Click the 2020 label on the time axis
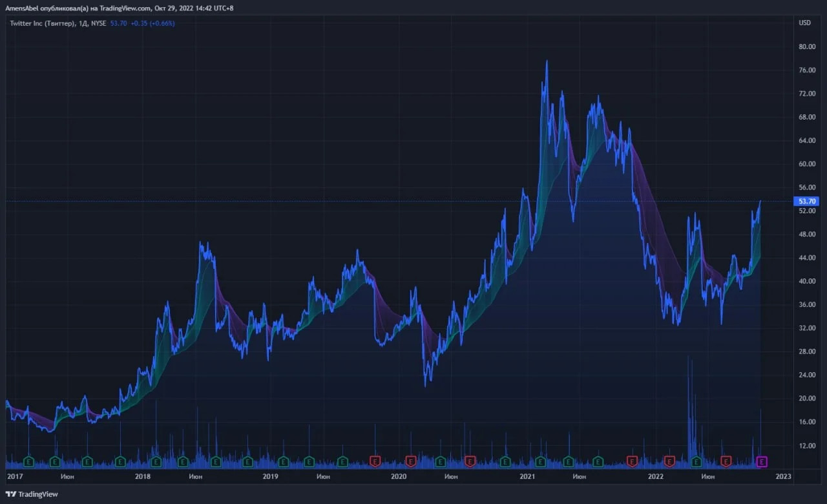The width and height of the screenshot is (827, 504). click(x=399, y=477)
